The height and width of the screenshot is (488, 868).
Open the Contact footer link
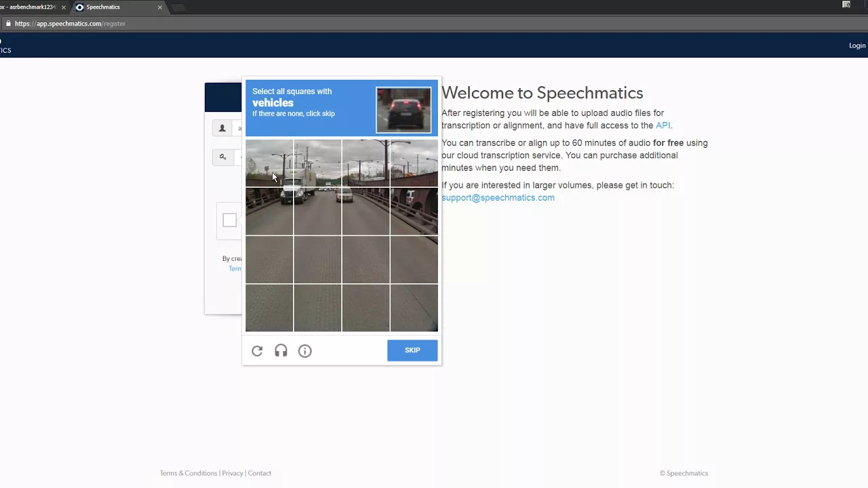coord(260,473)
